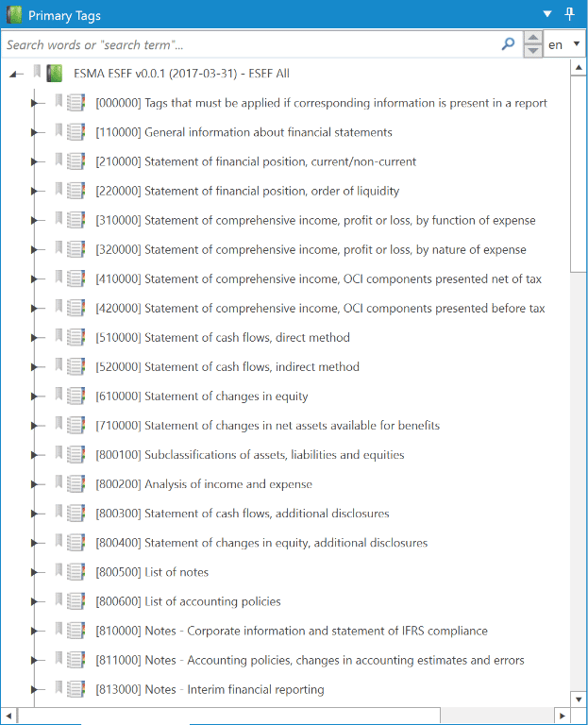Click the sheet icon of [813000] Interim financial reporting

click(76, 689)
